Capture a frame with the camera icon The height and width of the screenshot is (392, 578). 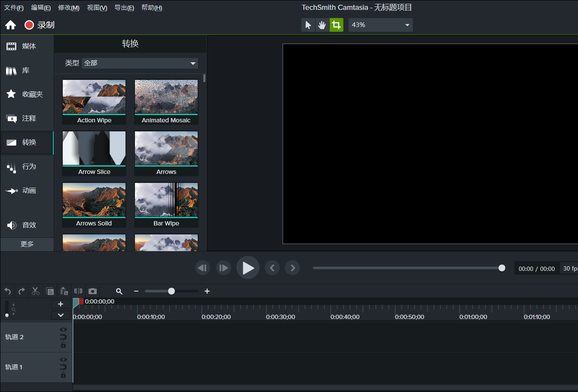click(x=92, y=291)
